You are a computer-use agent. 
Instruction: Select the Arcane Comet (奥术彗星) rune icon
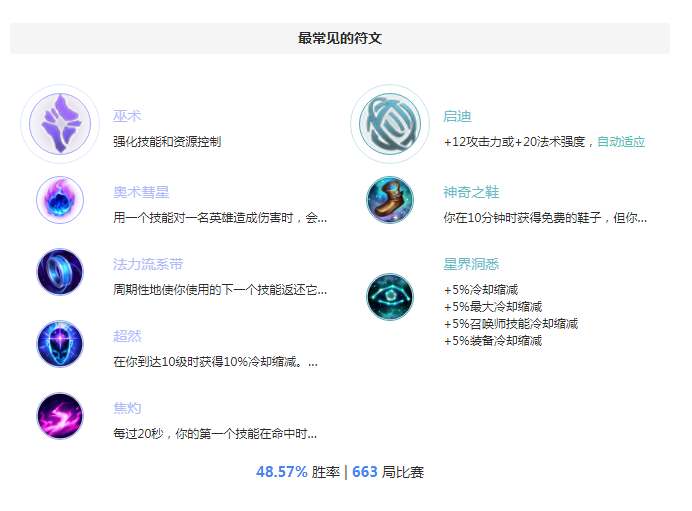(x=60, y=200)
